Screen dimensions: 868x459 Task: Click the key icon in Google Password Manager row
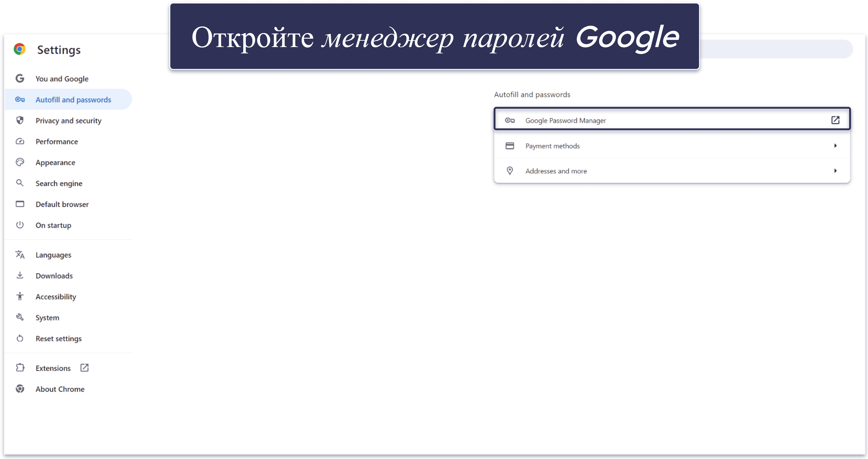tap(509, 120)
